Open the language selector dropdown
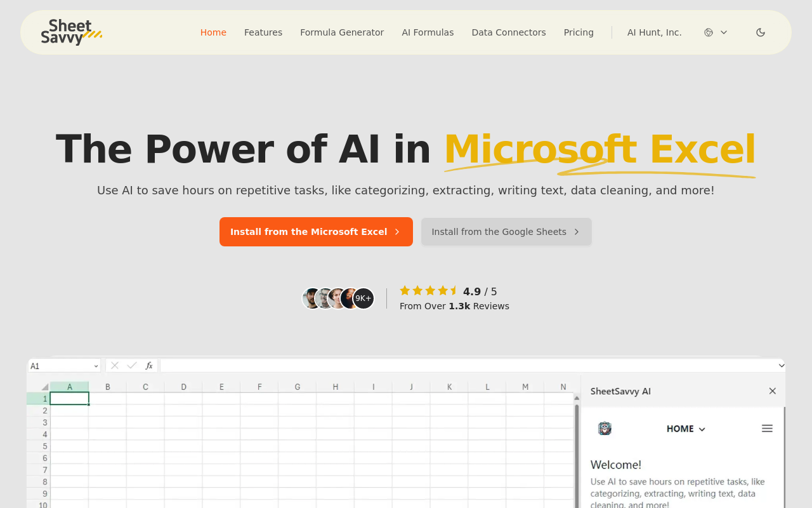Image resolution: width=812 pixels, height=508 pixels. point(716,32)
